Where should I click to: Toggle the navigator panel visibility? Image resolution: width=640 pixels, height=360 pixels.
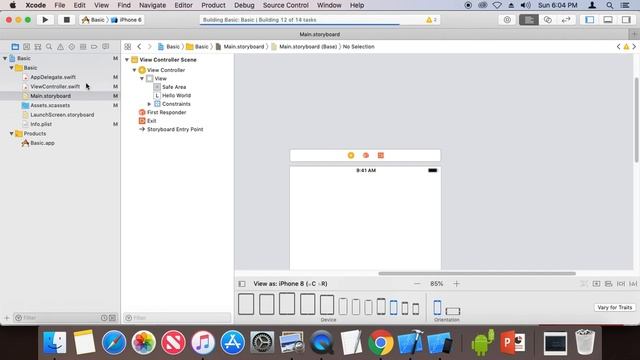pos(589,20)
